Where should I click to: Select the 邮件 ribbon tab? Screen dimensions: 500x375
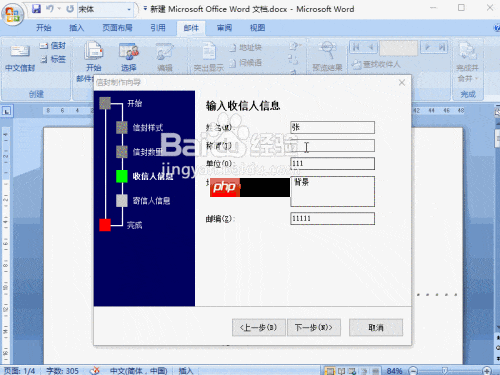[x=191, y=28]
